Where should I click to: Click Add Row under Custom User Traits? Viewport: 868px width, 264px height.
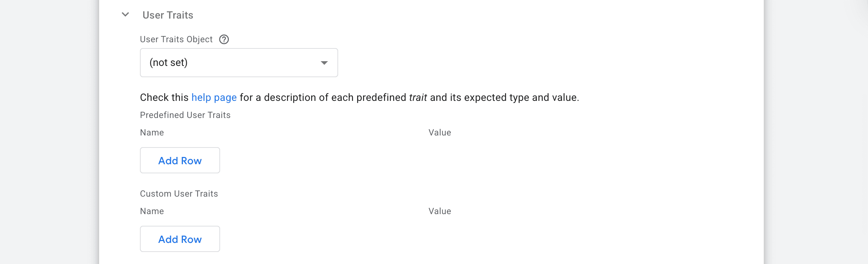tap(180, 239)
